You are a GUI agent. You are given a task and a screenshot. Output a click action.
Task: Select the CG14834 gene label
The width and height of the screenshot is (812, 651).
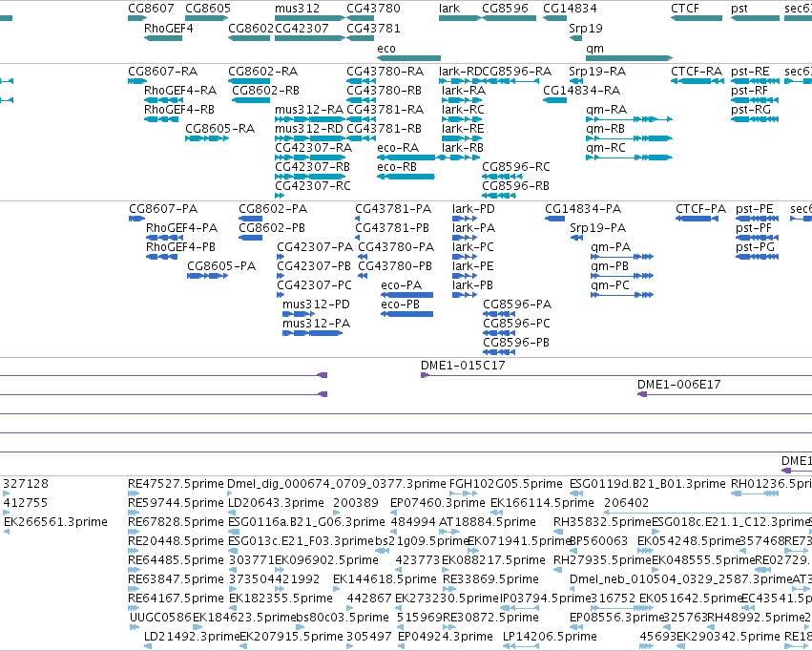click(x=570, y=9)
